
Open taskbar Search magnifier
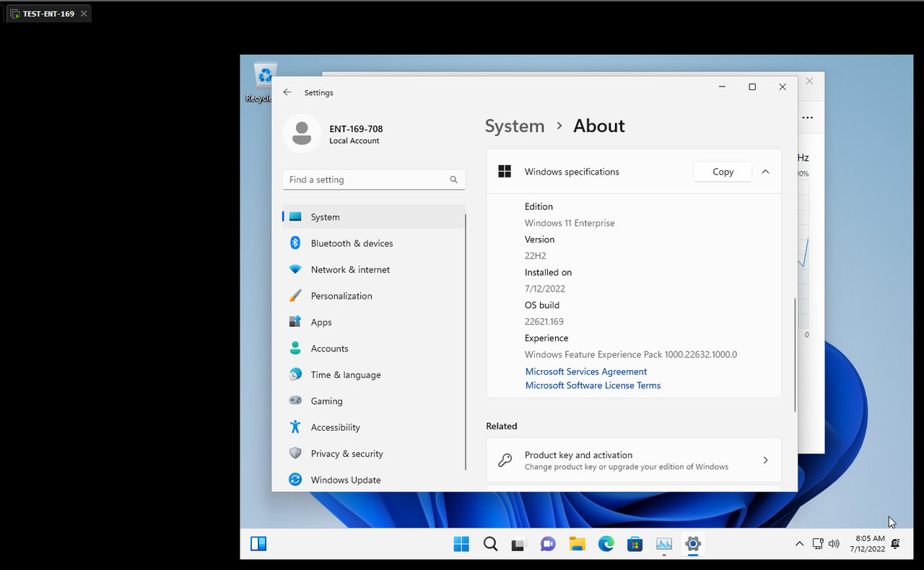[490, 544]
